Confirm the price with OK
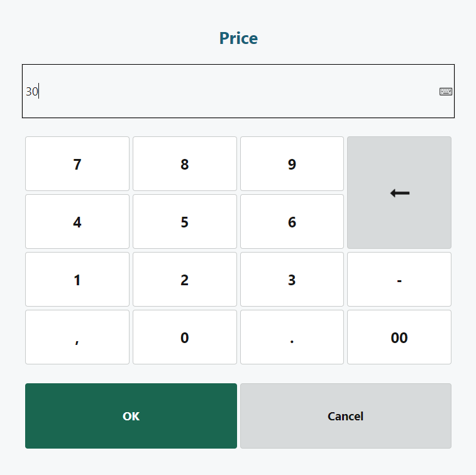Screen dimensions: 476x475 (x=131, y=416)
